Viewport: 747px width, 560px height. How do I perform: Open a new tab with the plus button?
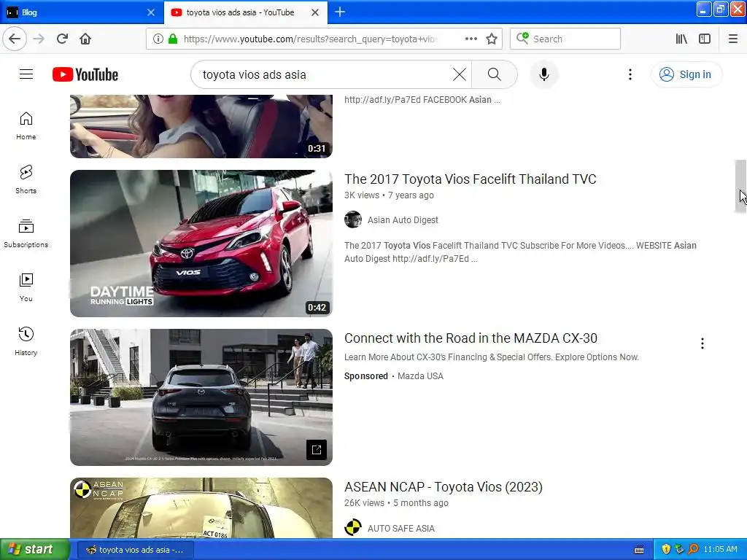pyautogui.click(x=340, y=12)
